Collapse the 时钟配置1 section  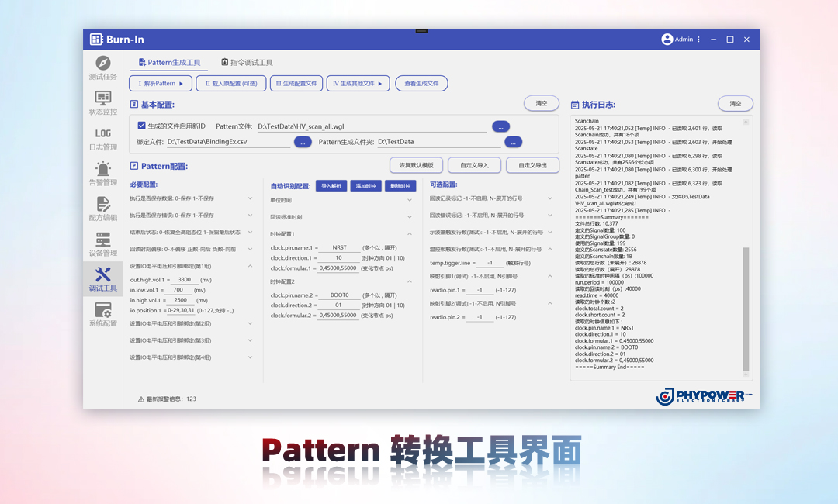410,233
